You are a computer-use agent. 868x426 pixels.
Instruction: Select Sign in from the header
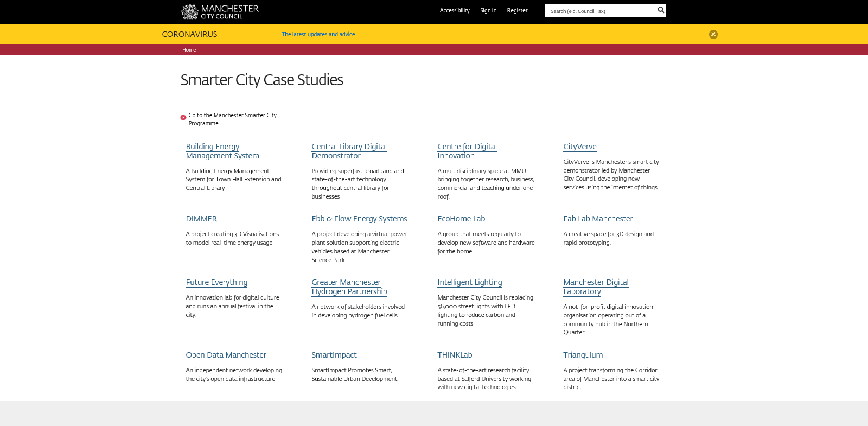click(x=488, y=10)
